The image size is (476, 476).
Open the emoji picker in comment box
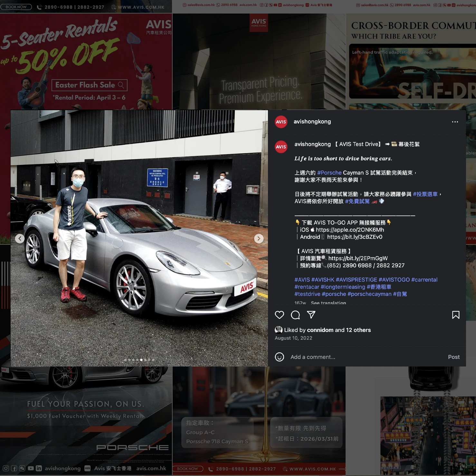(x=279, y=357)
